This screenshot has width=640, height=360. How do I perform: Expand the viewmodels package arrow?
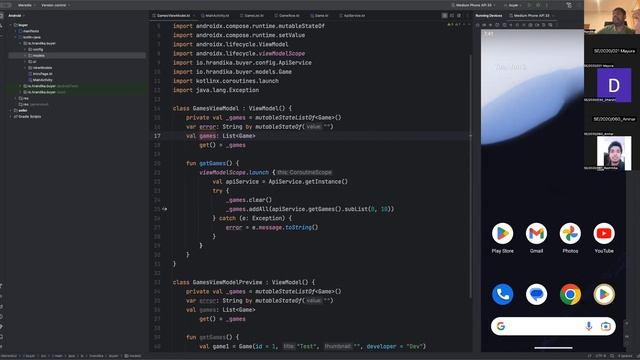tap(25, 68)
